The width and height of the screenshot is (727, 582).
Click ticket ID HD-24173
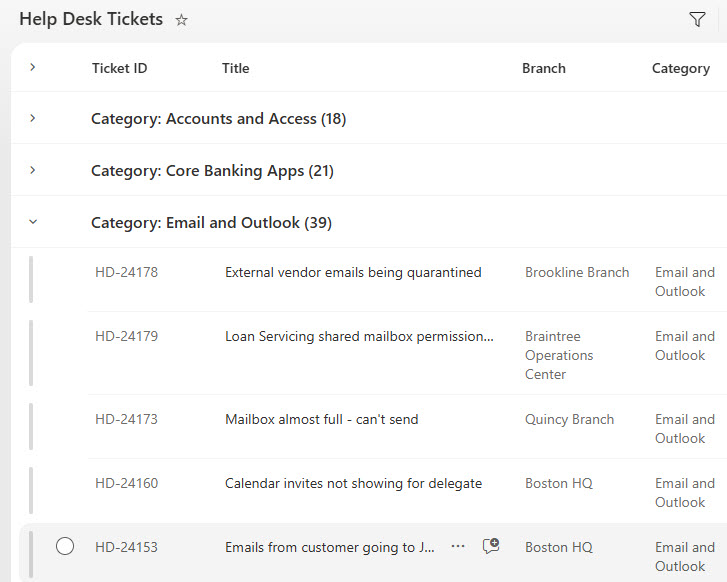point(127,419)
